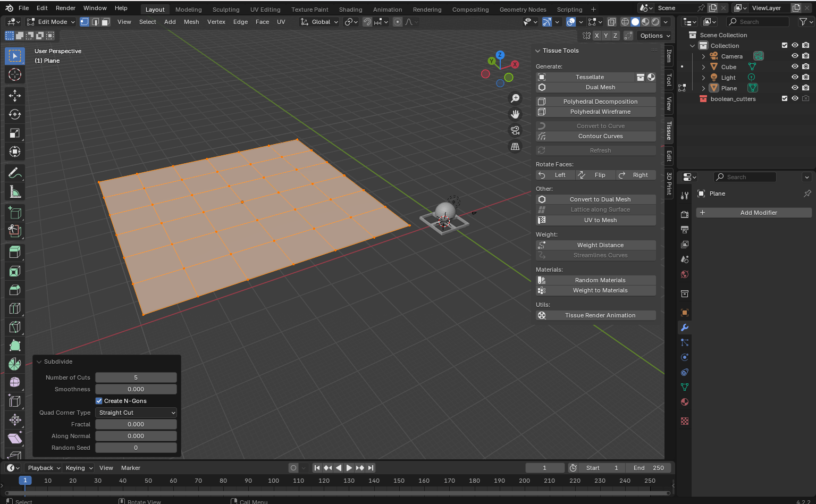Toggle camera view icon in viewport
Screen dimensions: 816x504
click(x=515, y=130)
